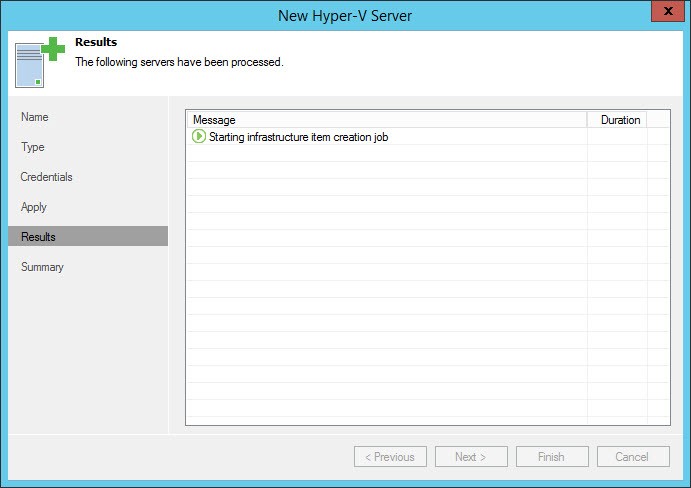Go to the Apply wizard step

pyautogui.click(x=33, y=207)
